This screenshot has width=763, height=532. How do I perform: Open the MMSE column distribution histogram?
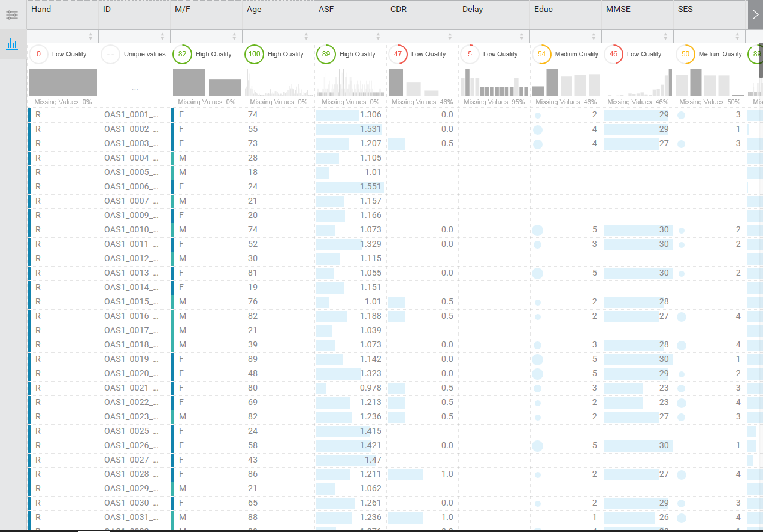pyautogui.click(x=638, y=83)
